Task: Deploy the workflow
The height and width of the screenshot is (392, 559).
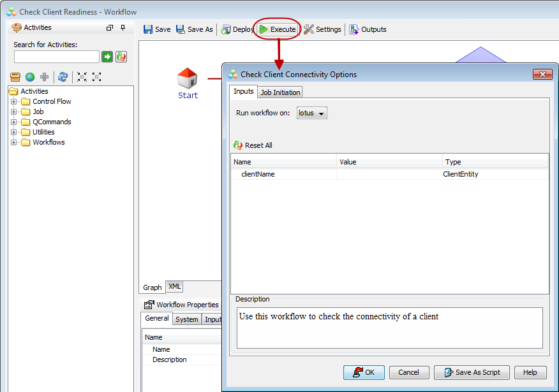Action: click(x=237, y=29)
